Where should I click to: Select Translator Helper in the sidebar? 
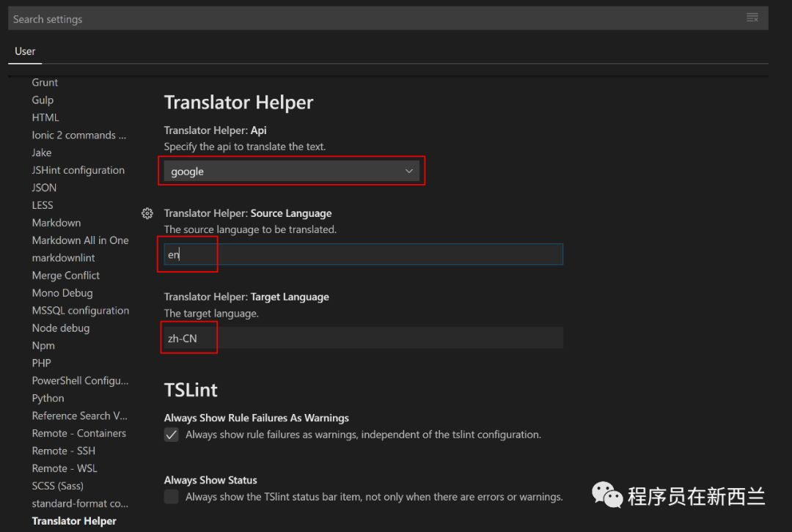click(74, 520)
